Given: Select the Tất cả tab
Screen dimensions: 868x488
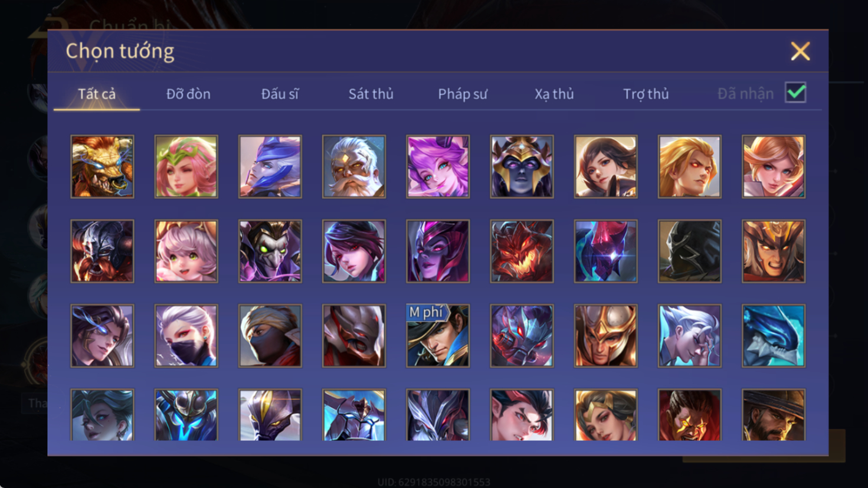Looking at the screenshot, I should coord(97,94).
